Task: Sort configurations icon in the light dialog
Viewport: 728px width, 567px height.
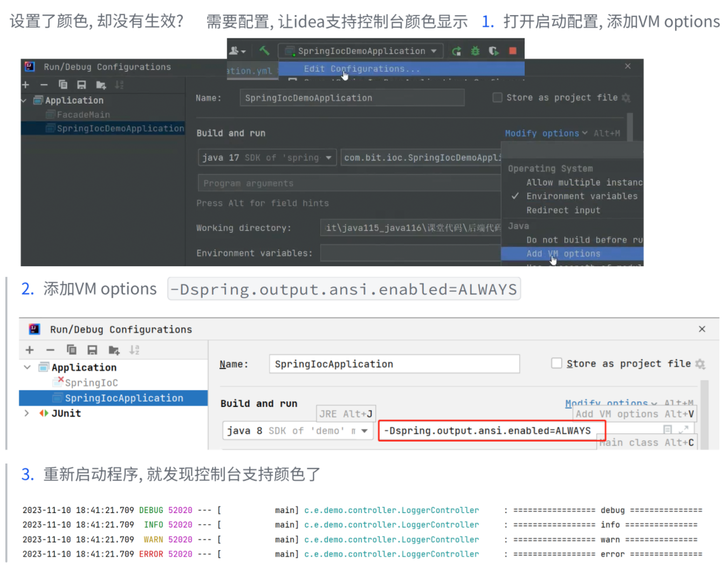Action: (134, 350)
